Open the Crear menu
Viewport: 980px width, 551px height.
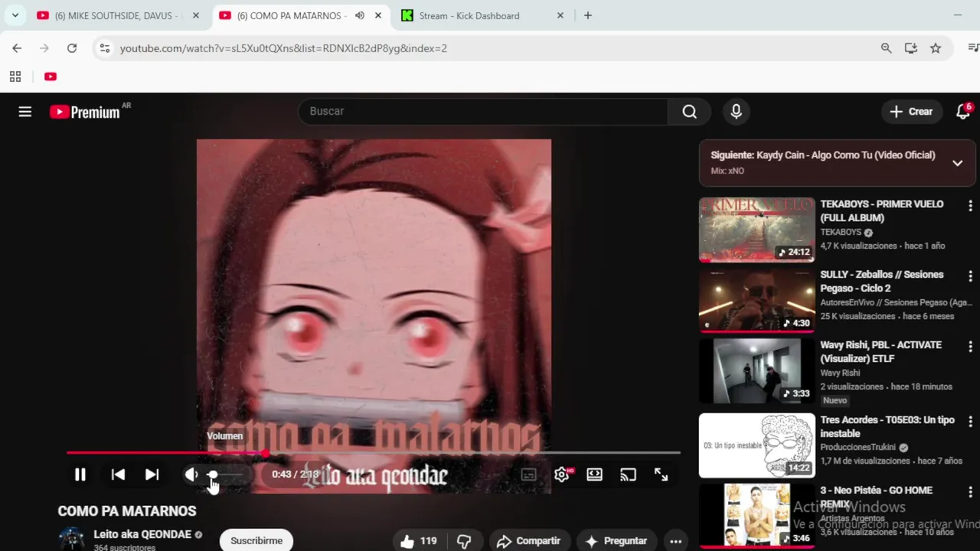[911, 112]
